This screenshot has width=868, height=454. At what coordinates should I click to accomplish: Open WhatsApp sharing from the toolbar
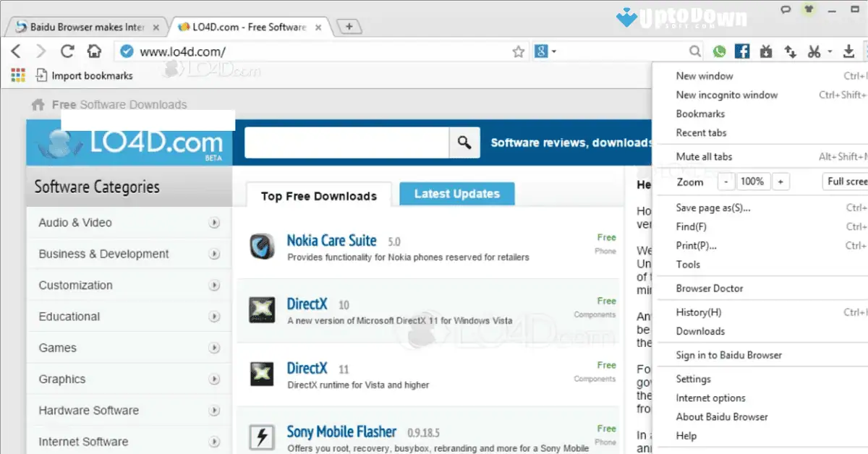[719, 51]
